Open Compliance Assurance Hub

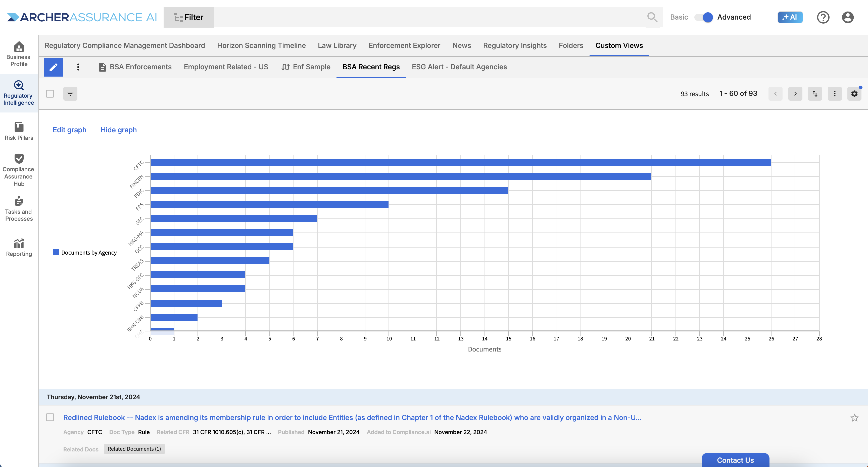pos(19,170)
